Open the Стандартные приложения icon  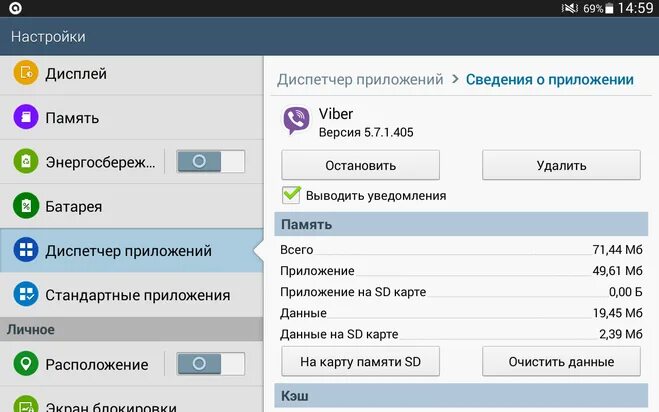click(x=26, y=294)
